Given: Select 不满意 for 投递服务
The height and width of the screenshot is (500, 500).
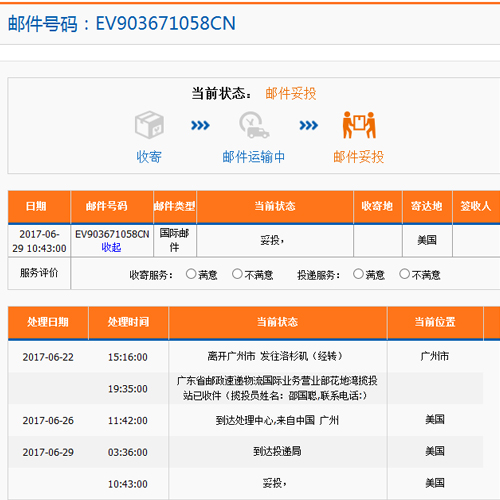Looking at the screenshot, I should (x=404, y=274).
